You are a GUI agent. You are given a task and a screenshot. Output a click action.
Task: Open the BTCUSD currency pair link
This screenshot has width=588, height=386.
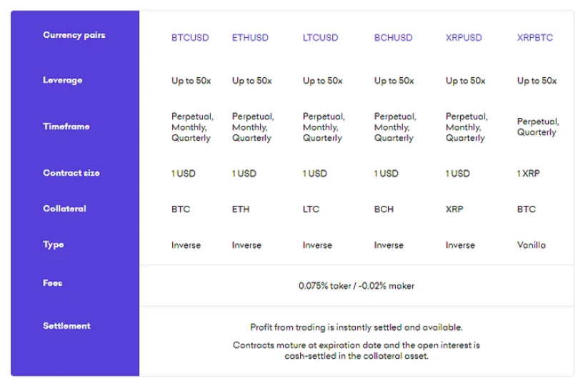pos(190,37)
